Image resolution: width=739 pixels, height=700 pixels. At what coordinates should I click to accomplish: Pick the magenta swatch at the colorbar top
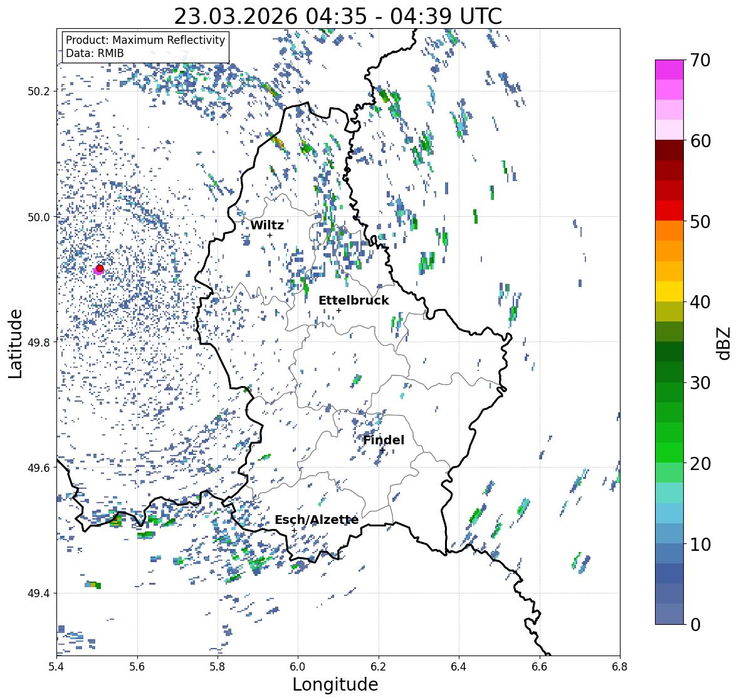point(669,70)
